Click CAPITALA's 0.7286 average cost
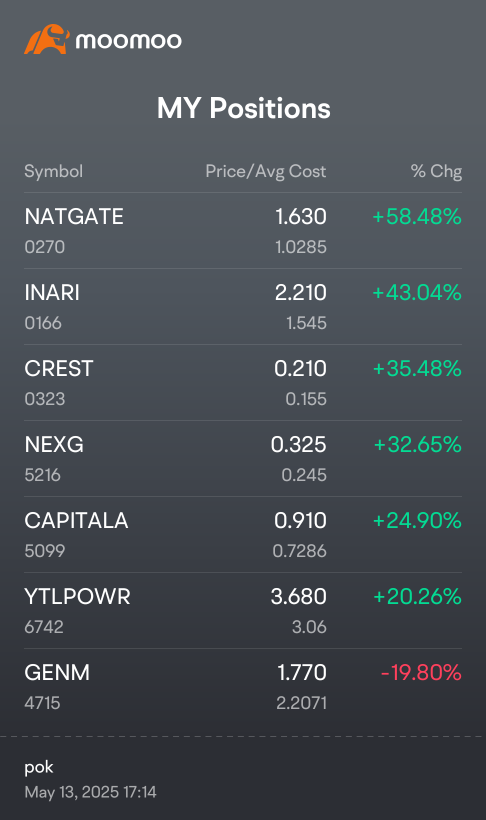The height and width of the screenshot is (820, 486). [x=299, y=551]
